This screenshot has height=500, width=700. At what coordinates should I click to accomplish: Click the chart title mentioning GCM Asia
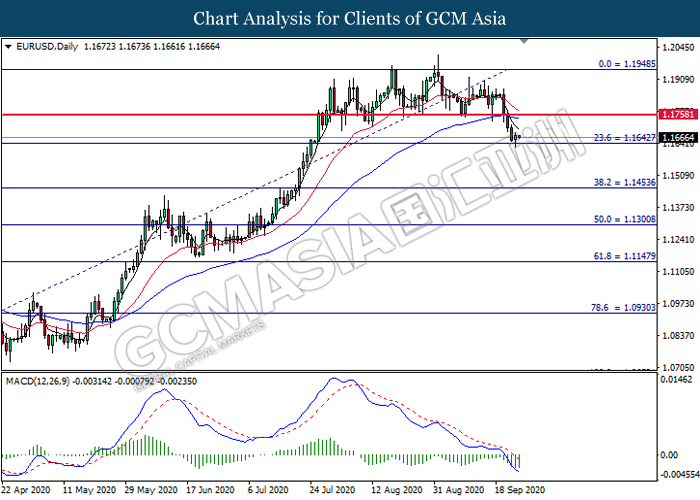(x=349, y=18)
